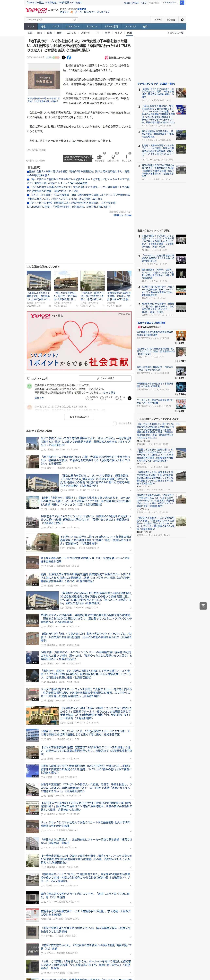
Task: Click the ログイン link
Action: coord(64,12)
